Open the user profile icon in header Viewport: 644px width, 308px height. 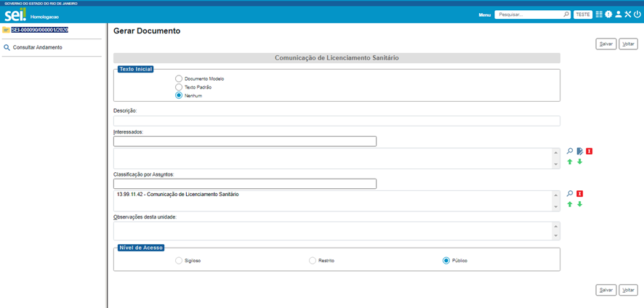click(x=618, y=15)
